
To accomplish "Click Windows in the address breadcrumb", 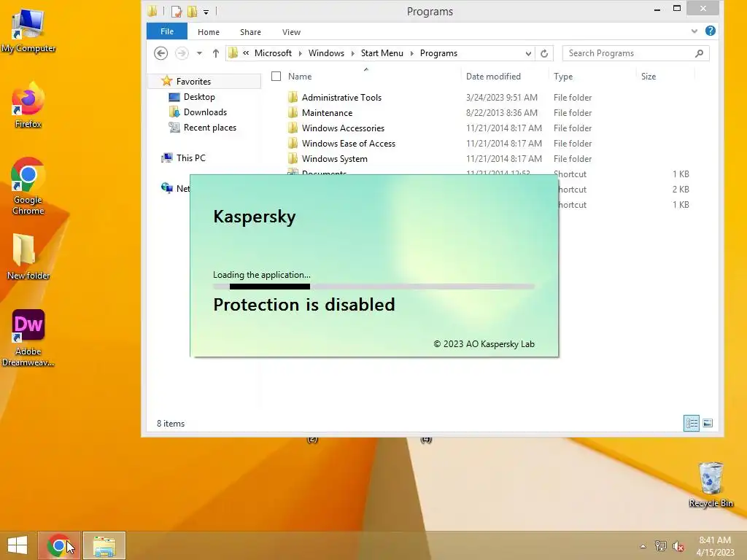I will pos(326,53).
